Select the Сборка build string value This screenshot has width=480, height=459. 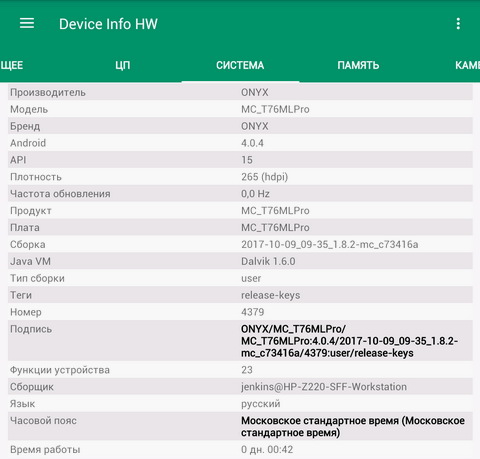click(330, 244)
